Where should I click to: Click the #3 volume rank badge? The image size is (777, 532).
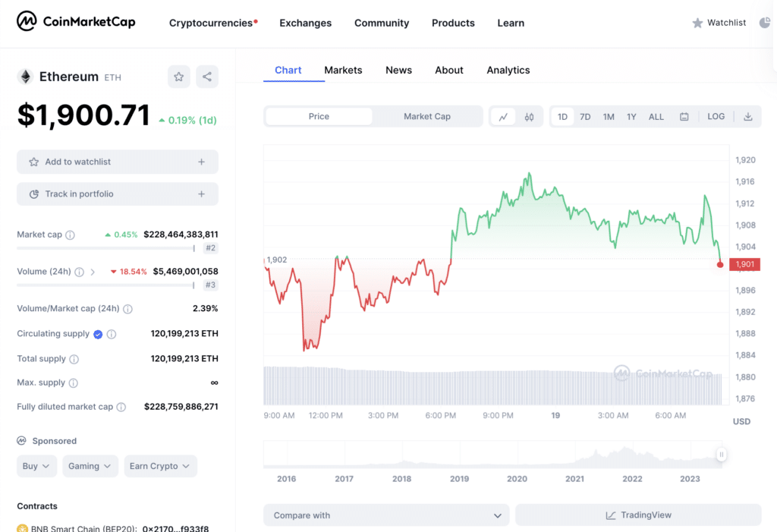point(211,285)
